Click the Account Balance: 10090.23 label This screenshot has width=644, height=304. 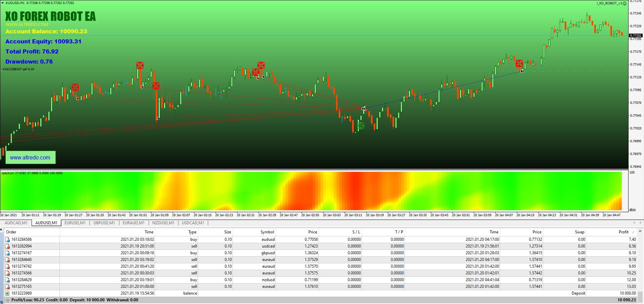tap(46, 31)
